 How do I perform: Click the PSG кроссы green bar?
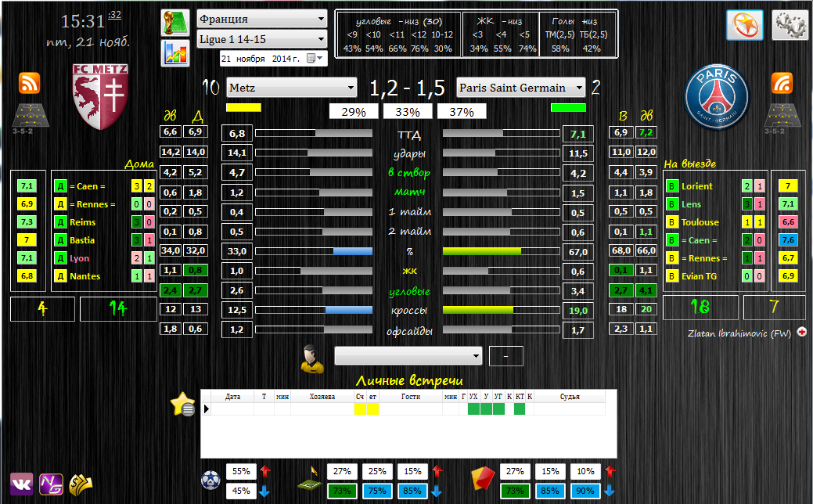478,310
